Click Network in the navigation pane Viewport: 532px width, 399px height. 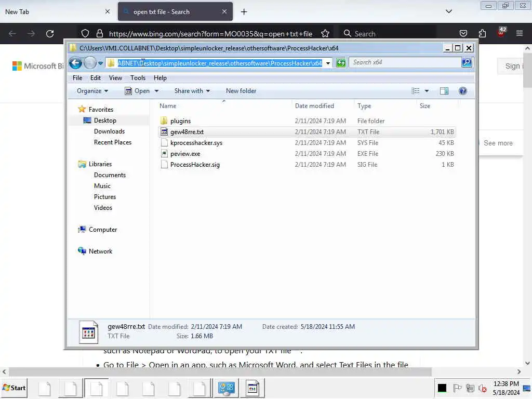[x=100, y=251]
